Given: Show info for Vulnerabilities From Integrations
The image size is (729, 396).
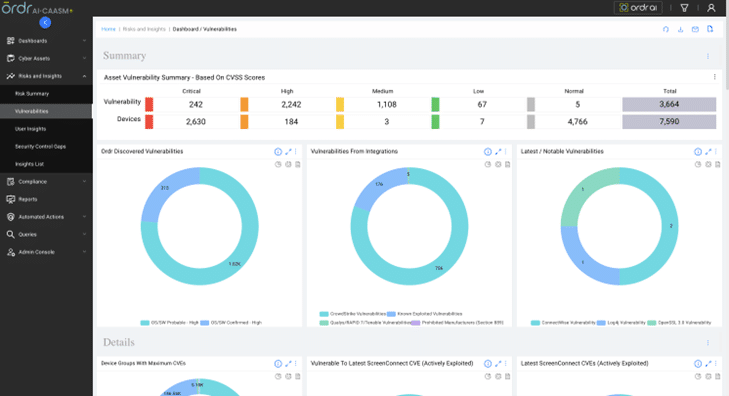Looking at the screenshot, I should (x=488, y=152).
